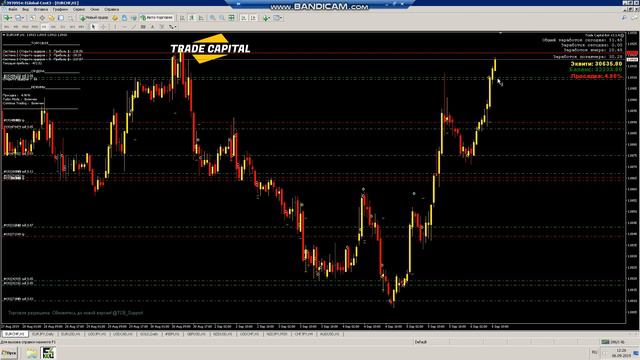
Task: Toggle the Terminal panel icon
Action: [x=60, y=18]
